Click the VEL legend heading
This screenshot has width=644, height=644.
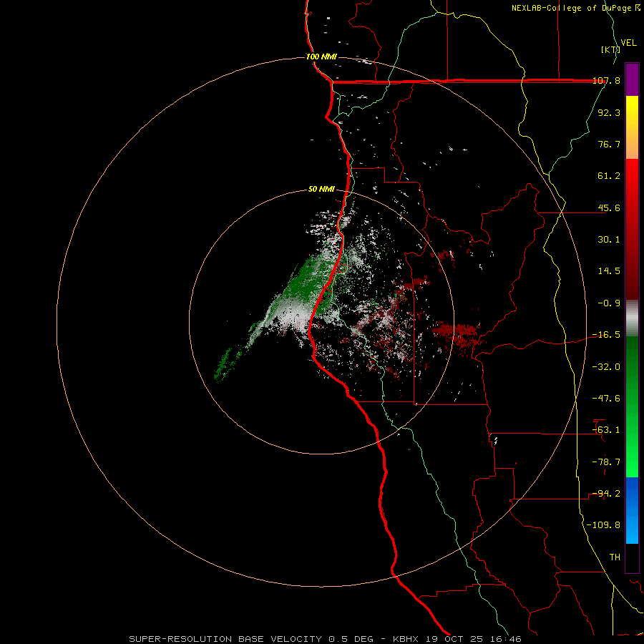coord(628,43)
